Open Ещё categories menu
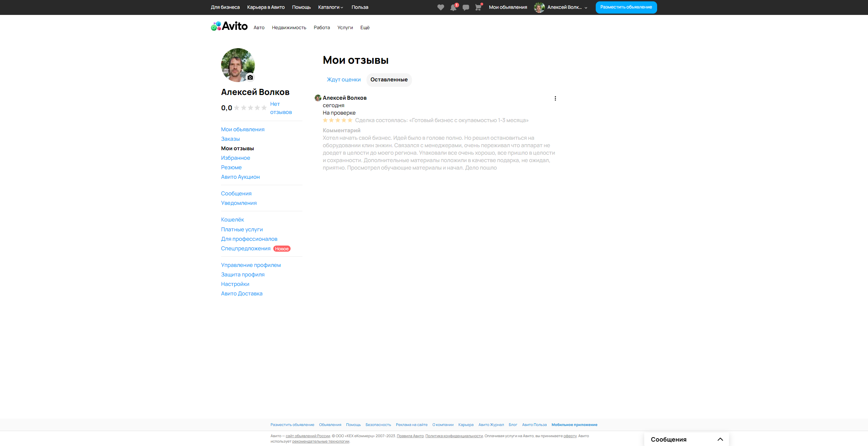The image size is (868, 446). click(365, 27)
